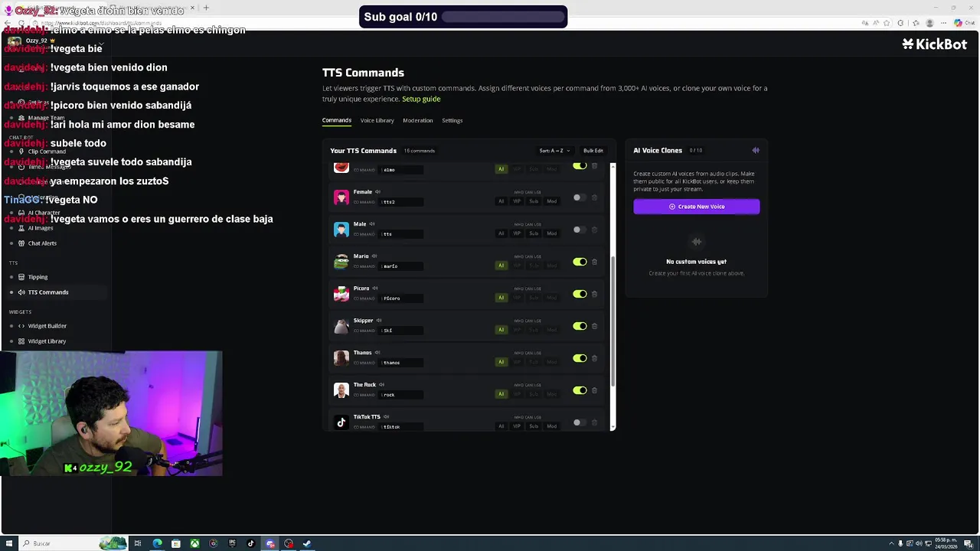The image size is (980, 551).
Task: Open Widget Builder in the sidebar
Action: [47, 326]
